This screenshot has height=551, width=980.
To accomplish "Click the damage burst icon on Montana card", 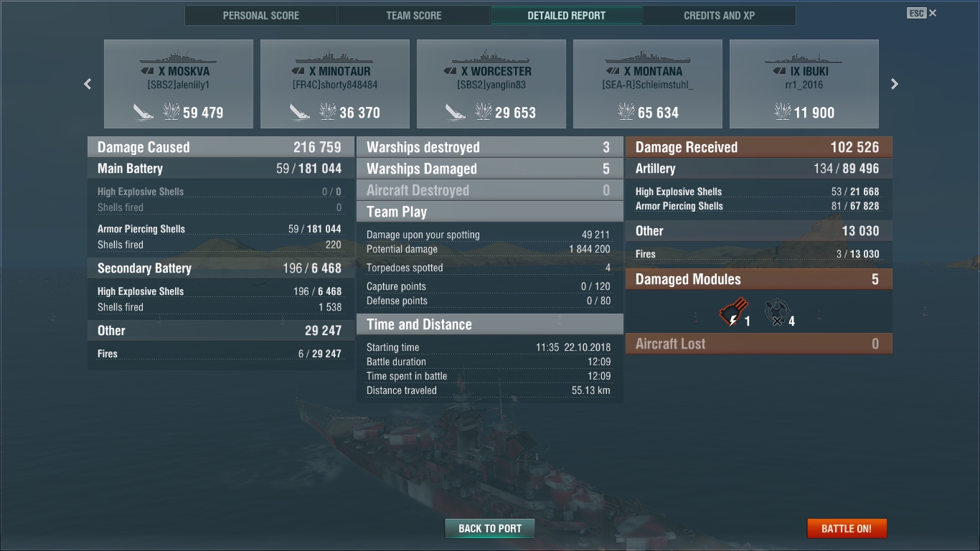I will pyautogui.click(x=626, y=111).
